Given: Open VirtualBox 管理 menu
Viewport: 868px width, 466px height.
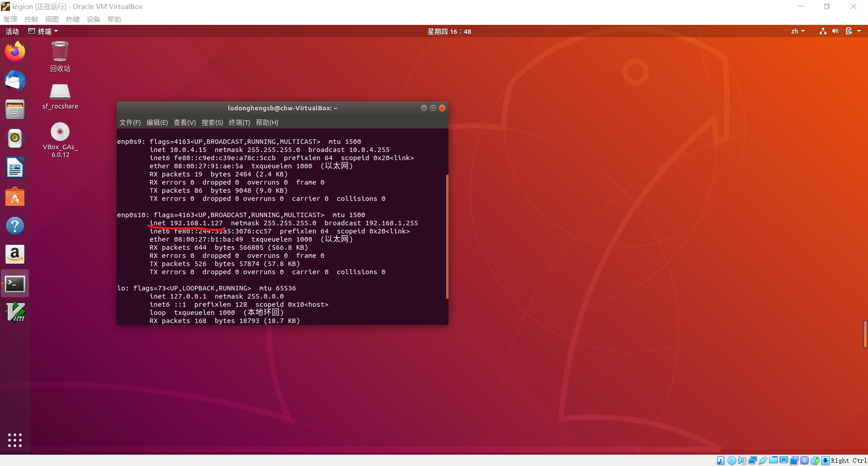Looking at the screenshot, I should (10, 19).
